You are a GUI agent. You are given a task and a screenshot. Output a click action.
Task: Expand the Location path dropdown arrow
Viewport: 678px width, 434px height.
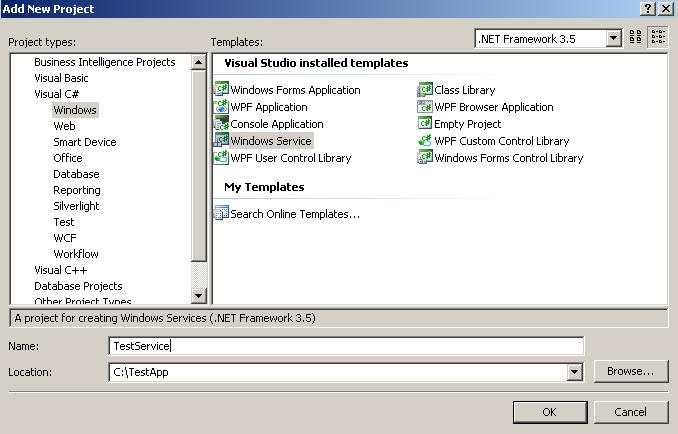574,372
